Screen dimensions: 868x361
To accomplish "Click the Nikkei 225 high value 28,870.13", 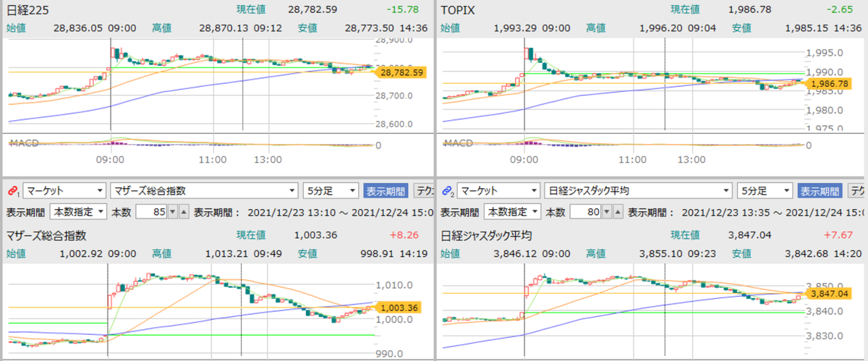I will point(224,28).
